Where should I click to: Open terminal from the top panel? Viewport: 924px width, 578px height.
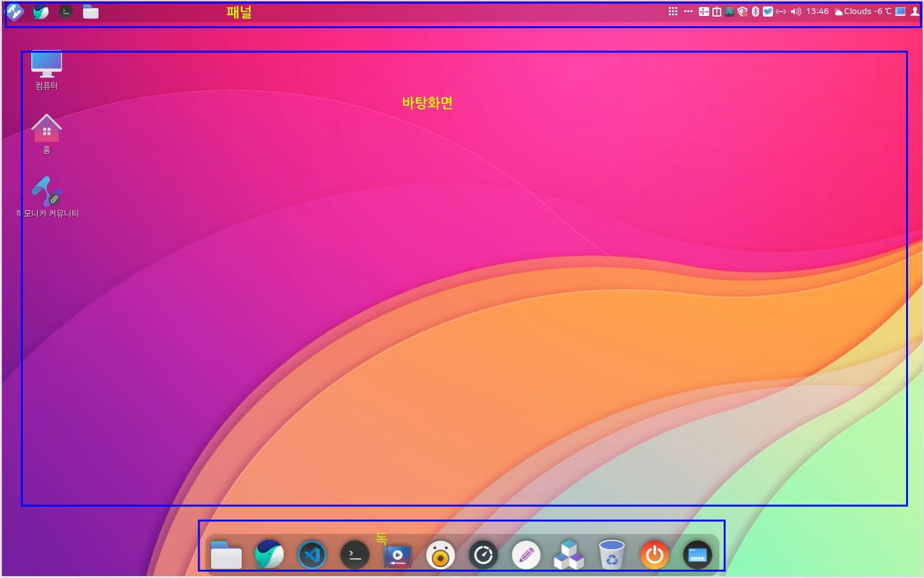(x=65, y=12)
